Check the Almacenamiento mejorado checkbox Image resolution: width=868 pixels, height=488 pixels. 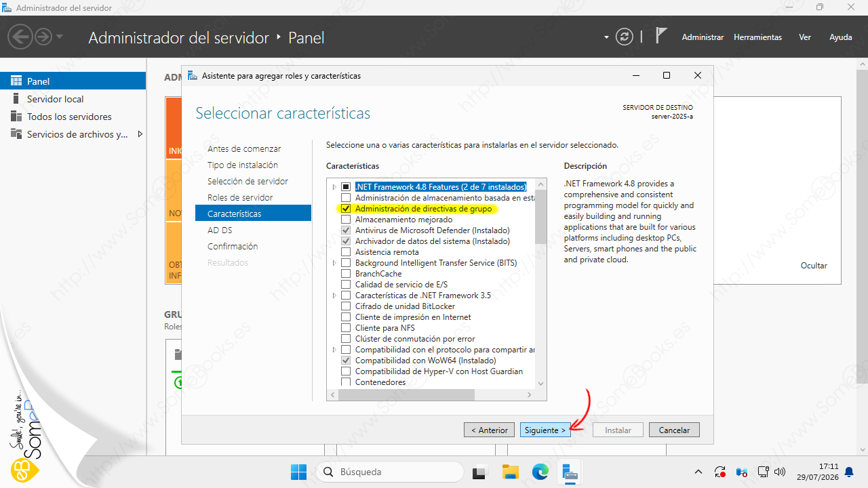346,220
